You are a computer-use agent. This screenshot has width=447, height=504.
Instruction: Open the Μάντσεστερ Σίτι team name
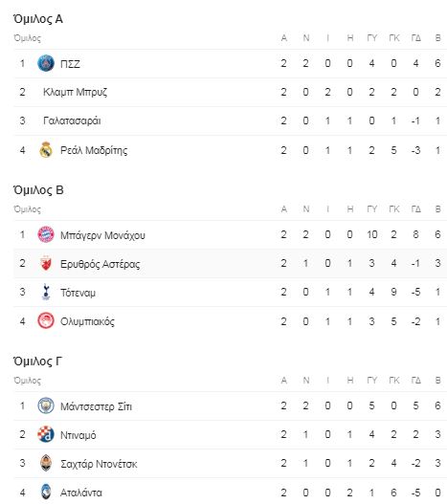point(97,406)
